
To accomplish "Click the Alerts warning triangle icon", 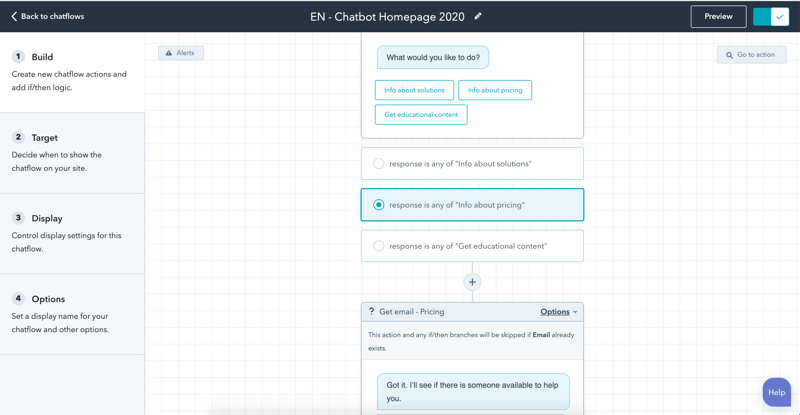I will point(169,53).
